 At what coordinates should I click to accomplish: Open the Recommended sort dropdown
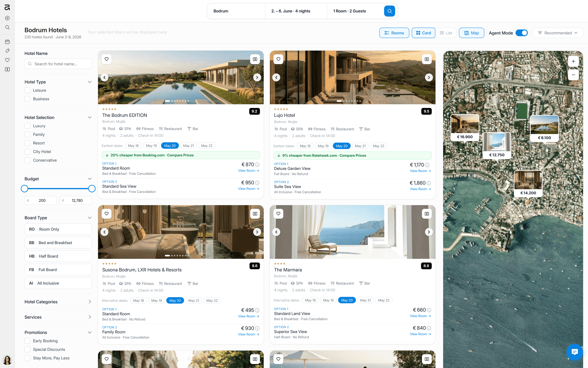click(x=558, y=33)
